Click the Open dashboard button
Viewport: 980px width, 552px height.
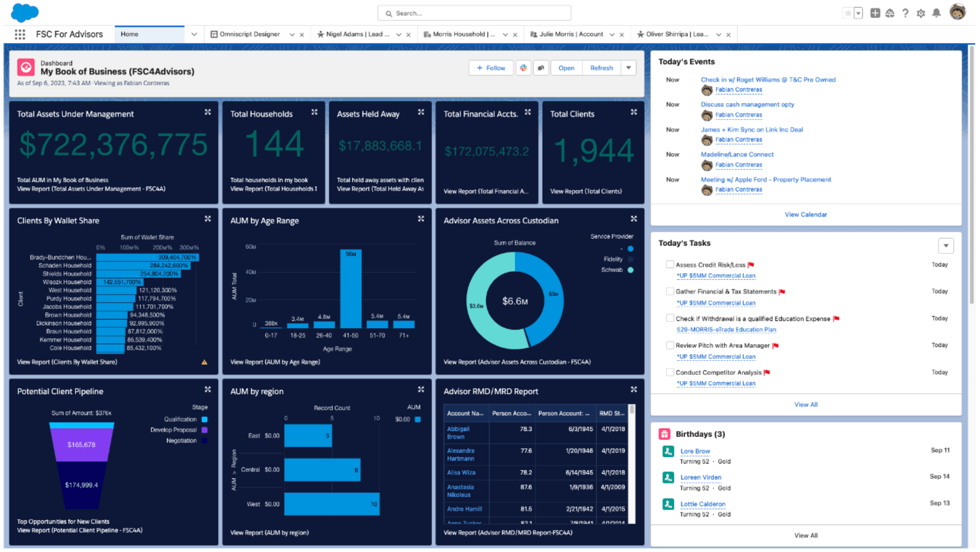click(x=566, y=68)
